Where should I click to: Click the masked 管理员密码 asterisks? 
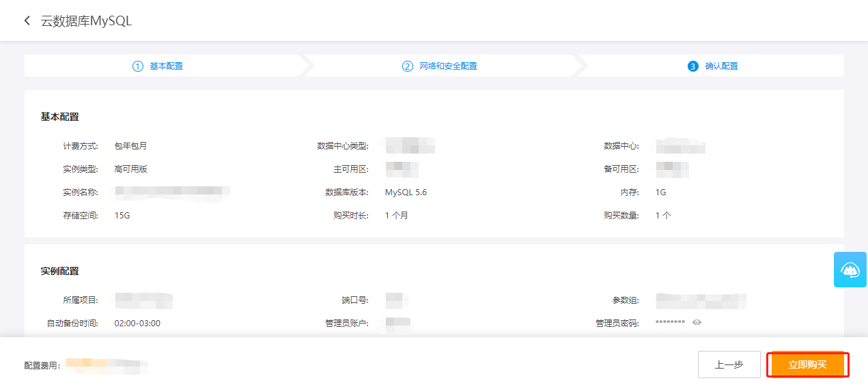(x=670, y=323)
